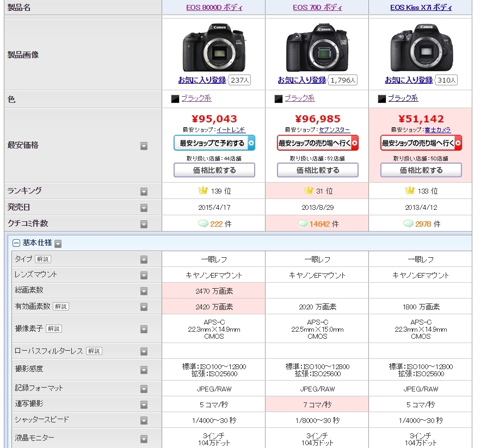The height and width of the screenshot is (448, 493).
Task: Open ブラック系 color link under EOS 70D
Action: [300, 98]
